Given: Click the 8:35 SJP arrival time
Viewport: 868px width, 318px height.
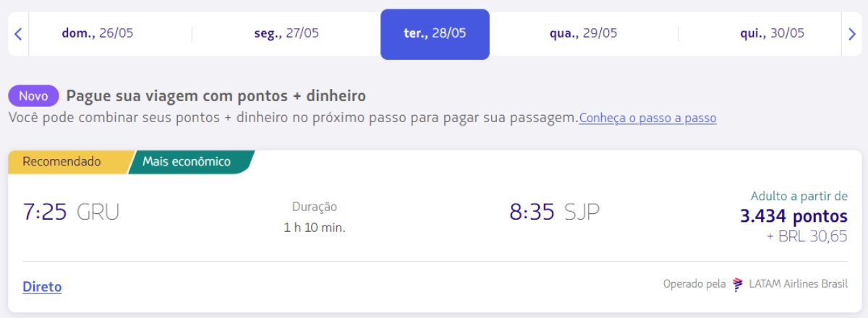Looking at the screenshot, I should (x=555, y=212).
